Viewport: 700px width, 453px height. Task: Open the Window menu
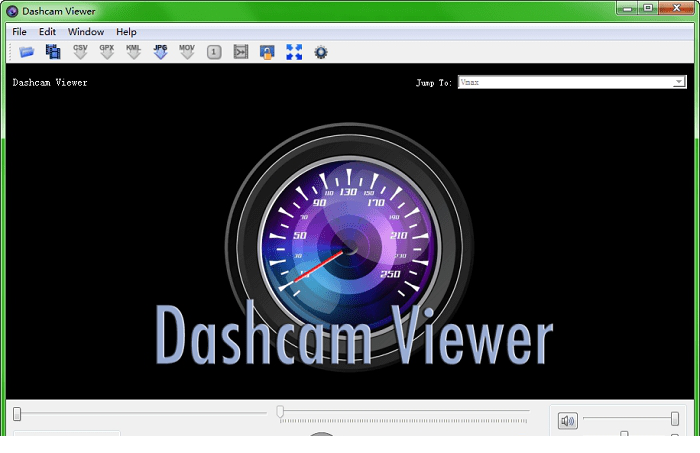(x=86, y=32)
